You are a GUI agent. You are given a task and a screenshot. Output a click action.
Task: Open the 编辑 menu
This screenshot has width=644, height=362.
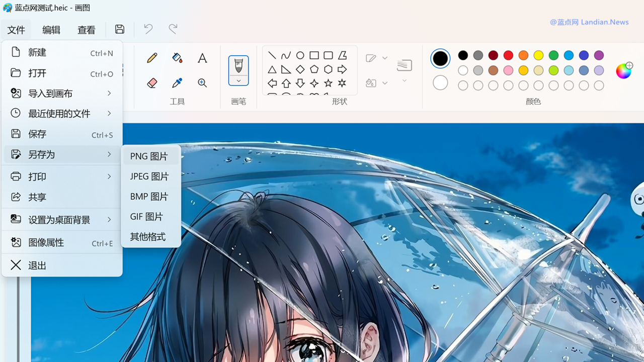point(51,30)
